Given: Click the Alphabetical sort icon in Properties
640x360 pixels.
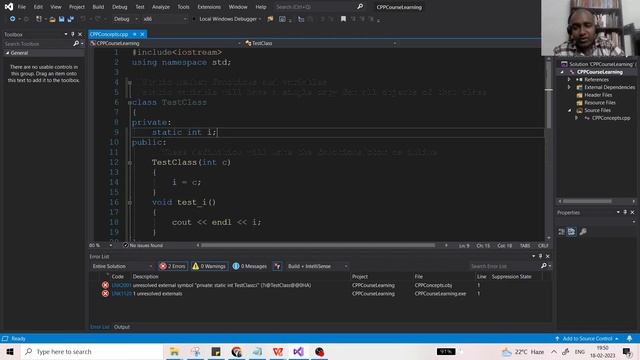Looking at the screenshot, I should coord(571,231).
